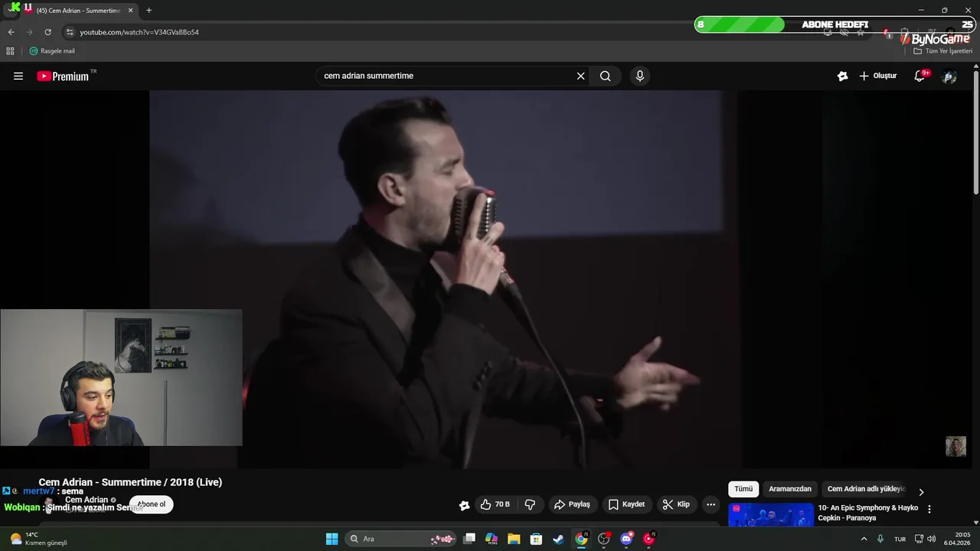Open options for Paranoya suggested video

coord(929,509)
